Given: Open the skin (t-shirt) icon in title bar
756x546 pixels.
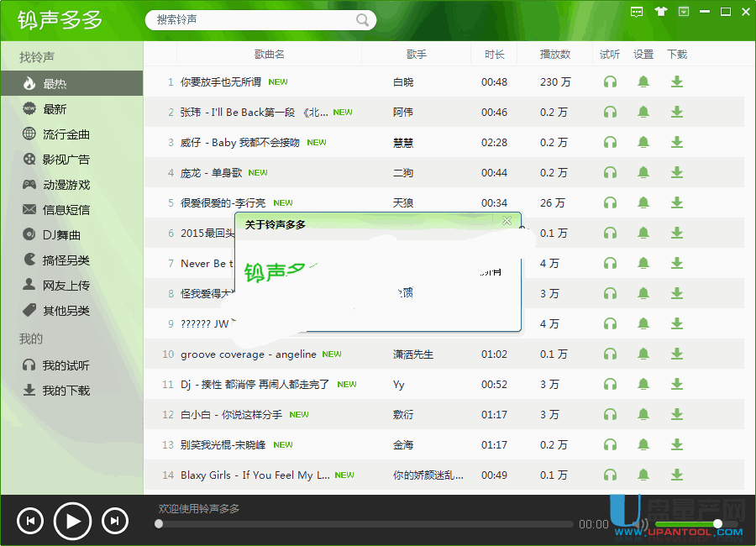Looking at the screenshot, I should click(x=660, y=12).
